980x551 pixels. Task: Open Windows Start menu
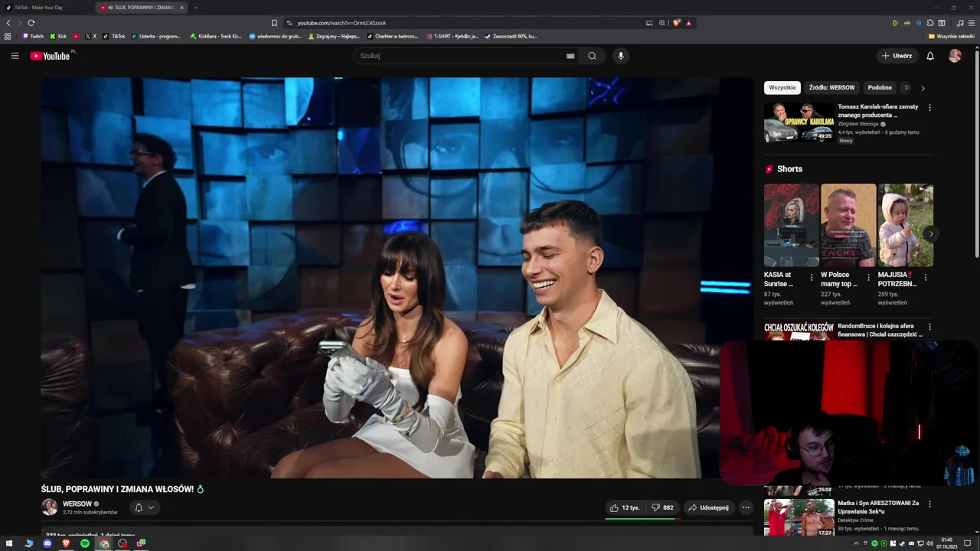pos(10,543)
